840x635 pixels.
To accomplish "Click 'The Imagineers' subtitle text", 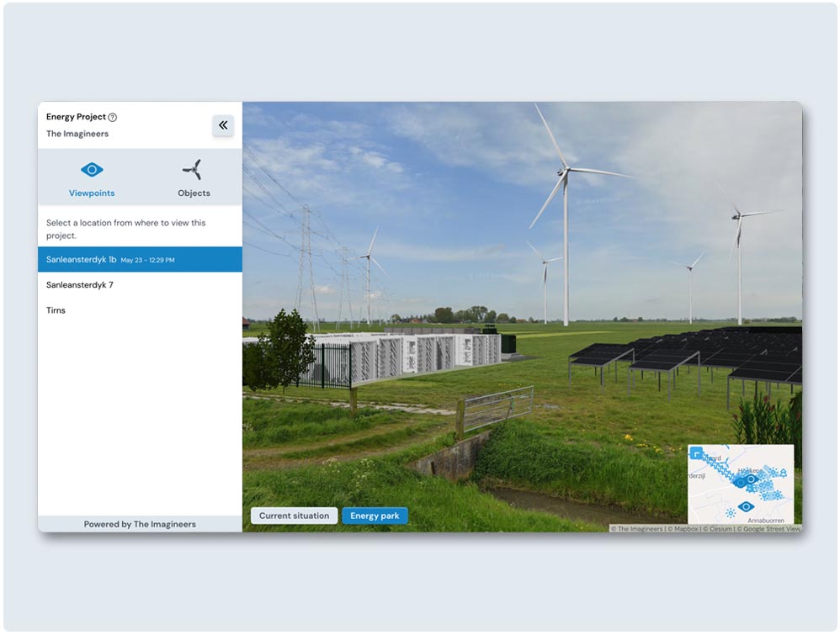I will (x=77, y=134).
